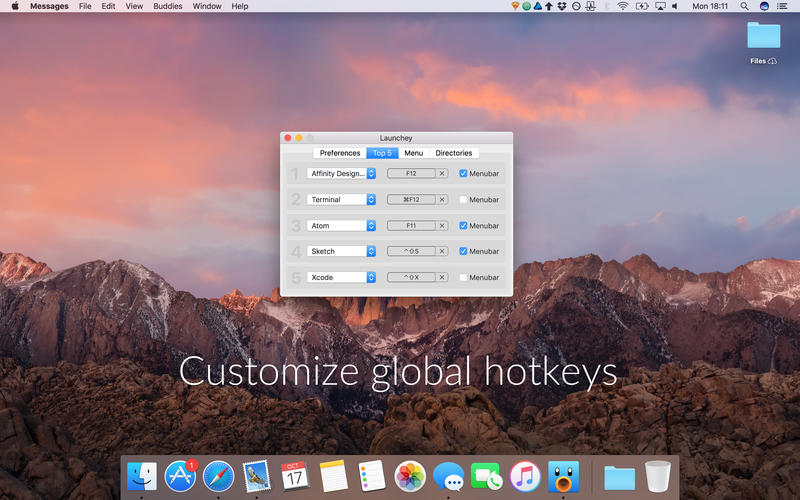This screenshot has width=800, height=500.
Task: Open the Messages application menu
Action: 49,6
